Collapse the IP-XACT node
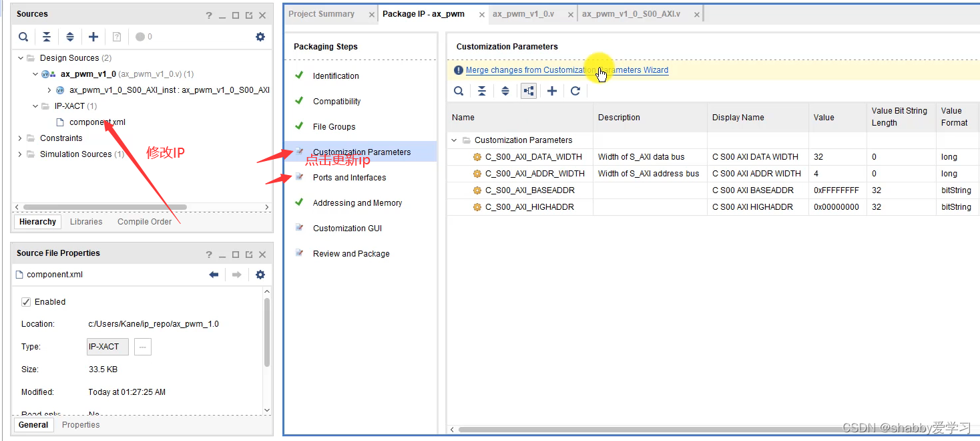The height and width of the screenshot is (441, 980). pos(35,106)
